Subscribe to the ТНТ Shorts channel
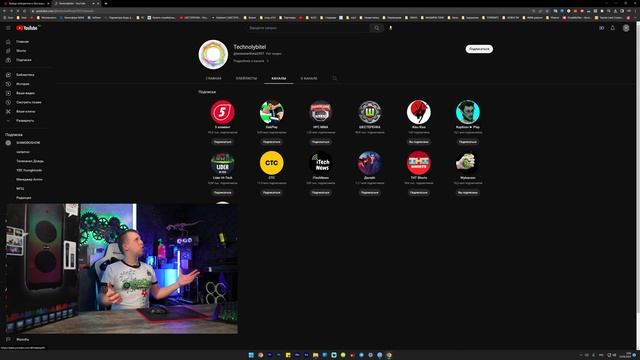Viewport: 640px width, 360px height. tap(418, 193)
